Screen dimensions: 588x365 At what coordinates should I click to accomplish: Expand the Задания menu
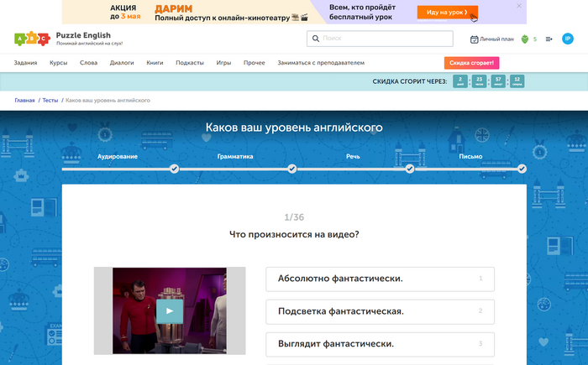(x=25, y=63)
